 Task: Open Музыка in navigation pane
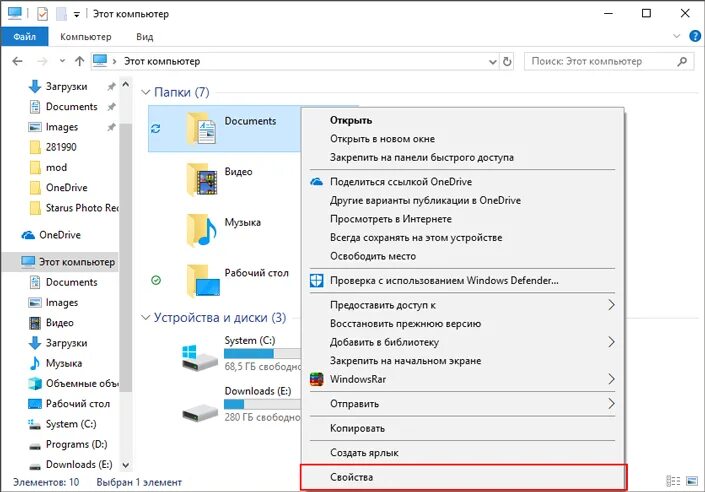(63, 363)
